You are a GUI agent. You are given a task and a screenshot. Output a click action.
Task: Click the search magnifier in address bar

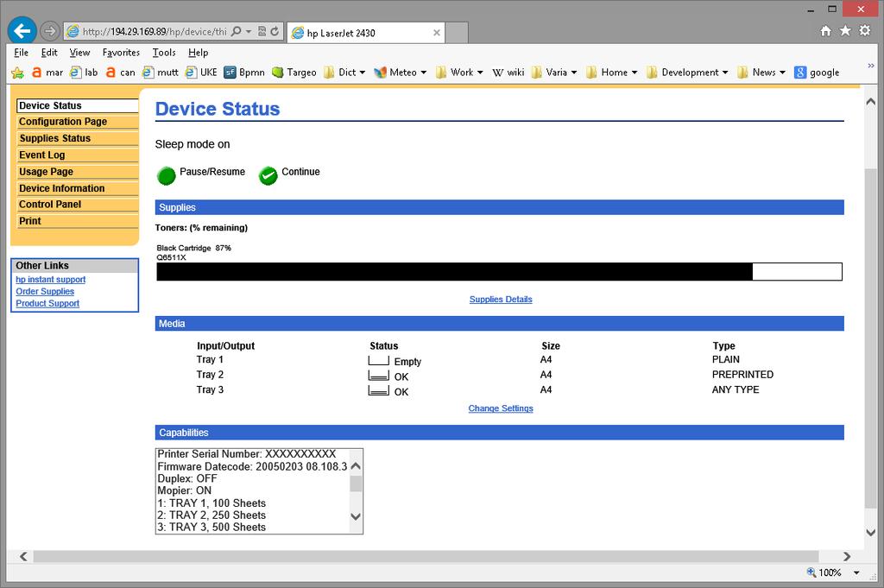[237, 32]
